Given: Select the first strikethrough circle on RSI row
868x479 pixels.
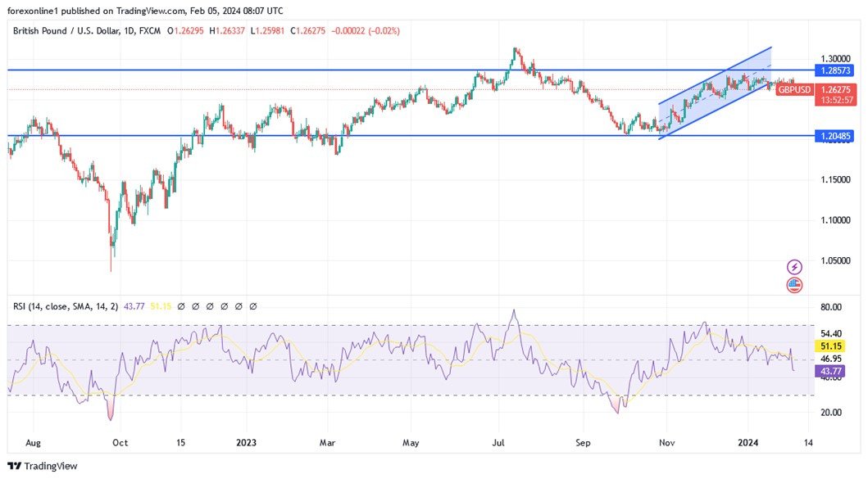Looking at the screenshot, I should click(182, 305).
